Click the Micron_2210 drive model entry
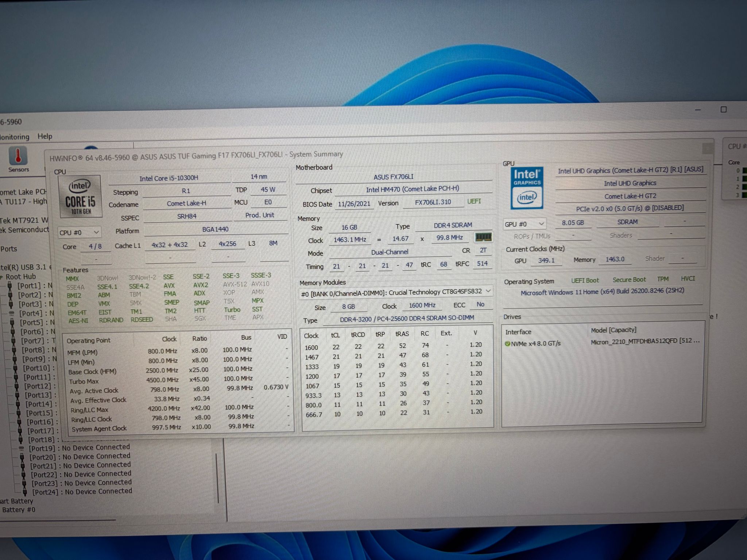 click(x=645, y=341)
